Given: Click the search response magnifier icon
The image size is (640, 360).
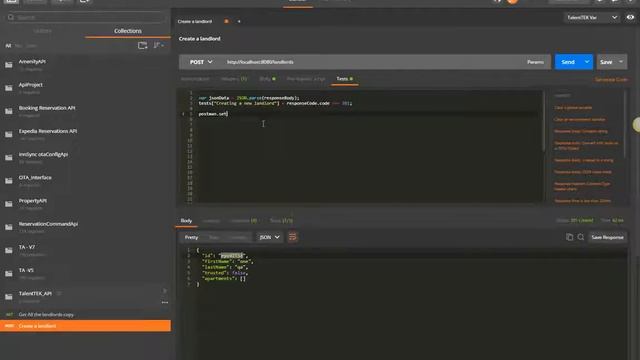Looking at the screenshot, I should (581, 237).
